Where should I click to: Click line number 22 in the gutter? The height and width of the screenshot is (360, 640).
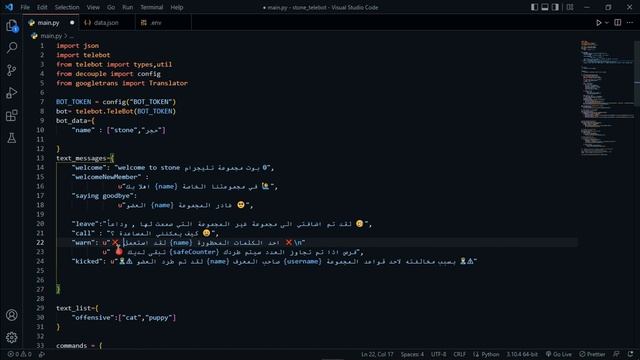[x=40, y=242]
